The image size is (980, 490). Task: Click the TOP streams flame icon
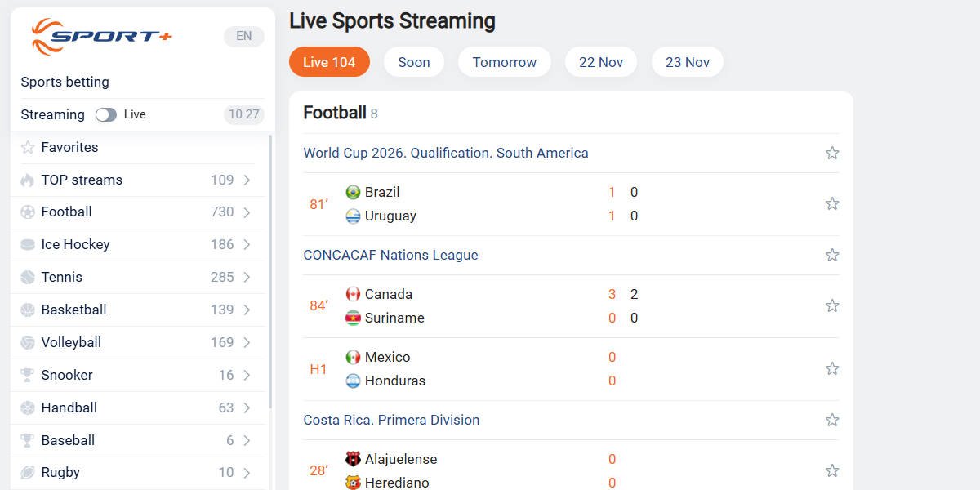coord(28,180)
